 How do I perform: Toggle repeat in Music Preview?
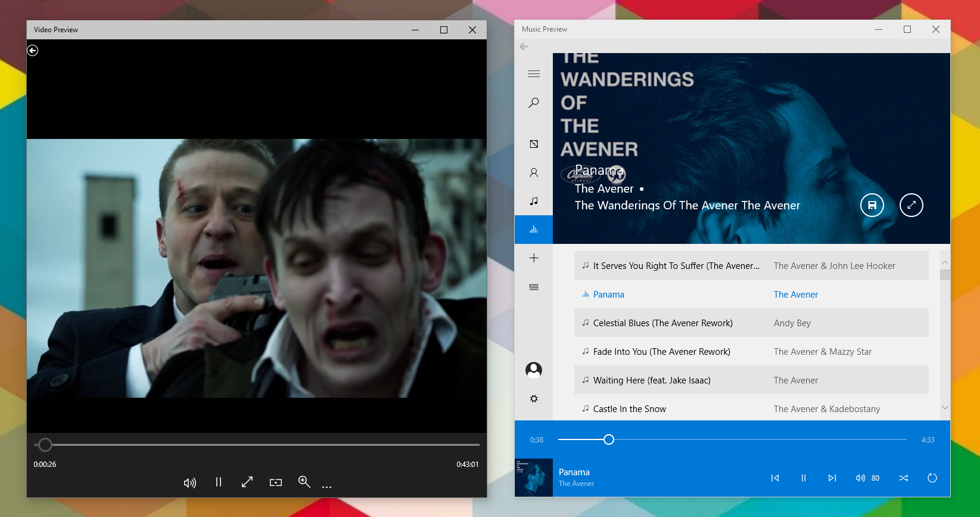coord(932,478)
